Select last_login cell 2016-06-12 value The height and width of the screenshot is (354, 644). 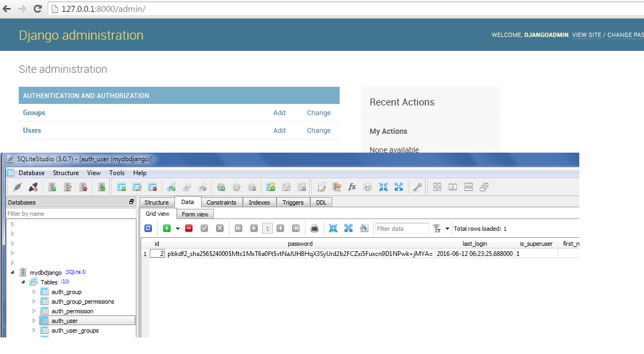475,254
